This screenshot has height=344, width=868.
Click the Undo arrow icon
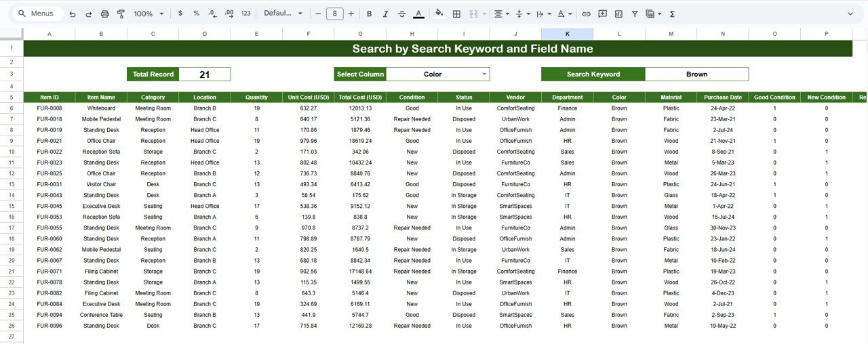click(x=73, y=14)
